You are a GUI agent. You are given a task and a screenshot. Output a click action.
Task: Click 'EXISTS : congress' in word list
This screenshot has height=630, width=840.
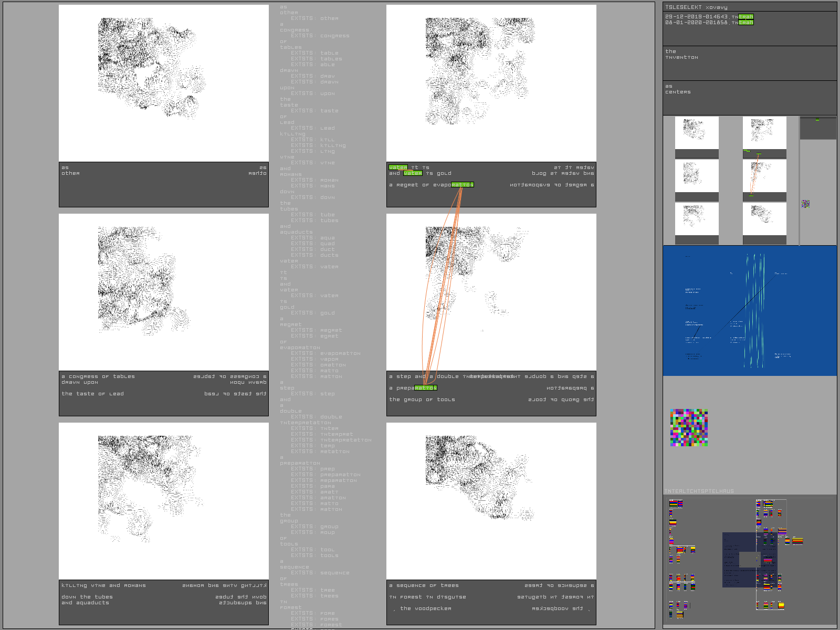(320, 36)
